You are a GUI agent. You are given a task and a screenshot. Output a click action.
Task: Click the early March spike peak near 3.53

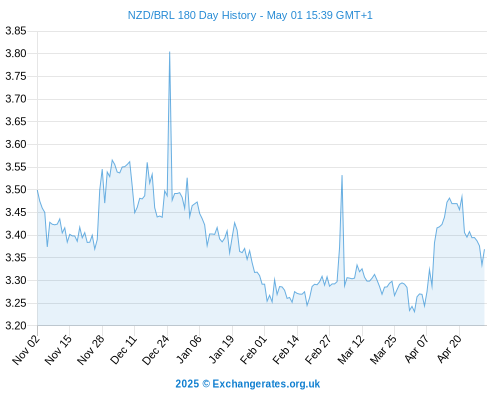(342, 176)
